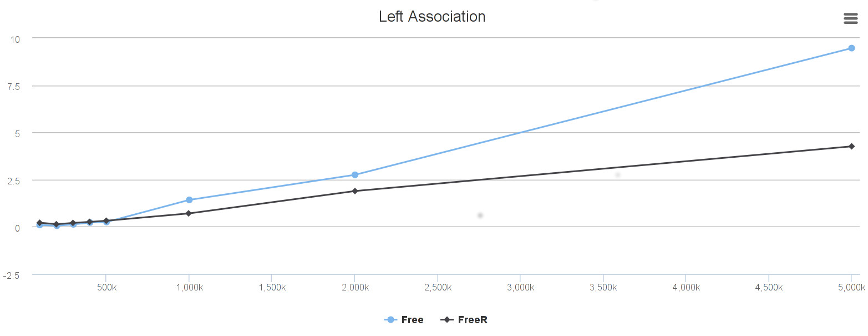Open the chart context menu hamburger icon
This screenshot has height=336, width=868.
(850, 19)
